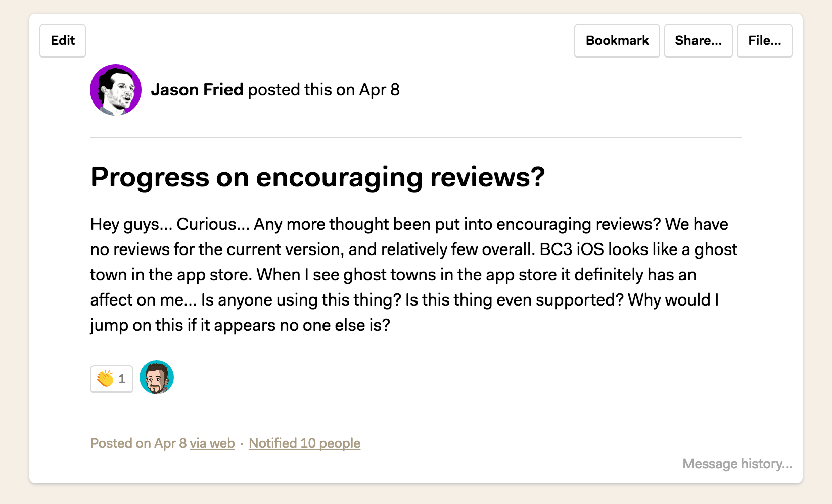Click the bearded booster's teal avatar
The height and width of the screenshot is (504, 832).
click(157, 377)
